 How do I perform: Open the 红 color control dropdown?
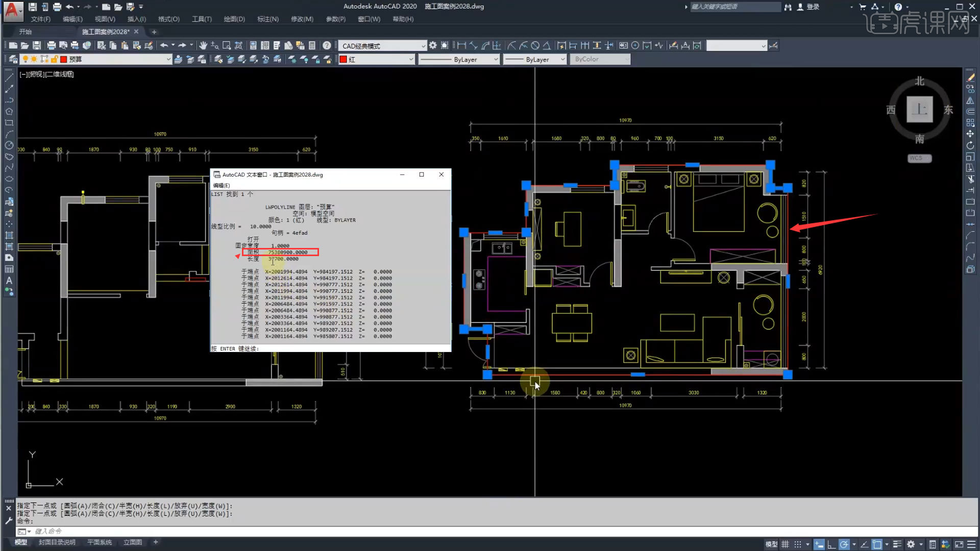(x=377, y=59)
